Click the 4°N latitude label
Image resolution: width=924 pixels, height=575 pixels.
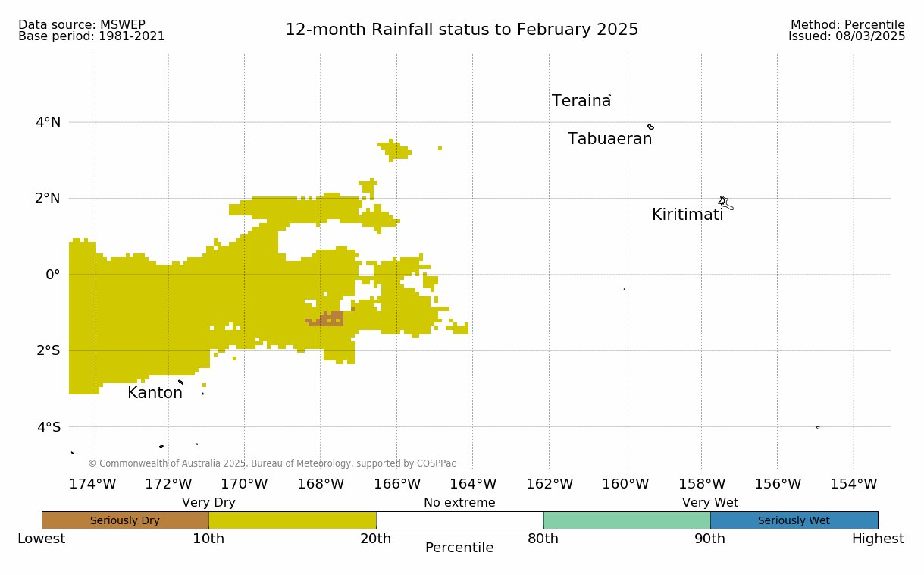(48, 122)
